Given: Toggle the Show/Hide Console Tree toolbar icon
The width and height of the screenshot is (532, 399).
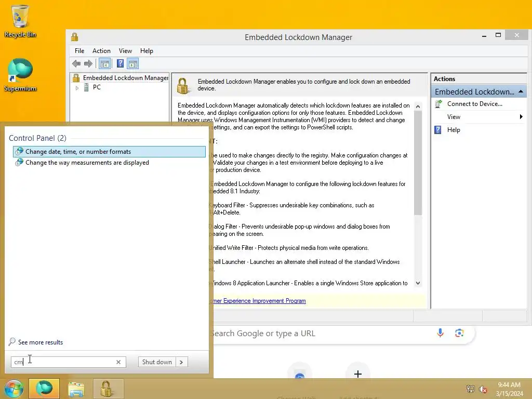Looking at the screenshot, I should tap(105, 63).
